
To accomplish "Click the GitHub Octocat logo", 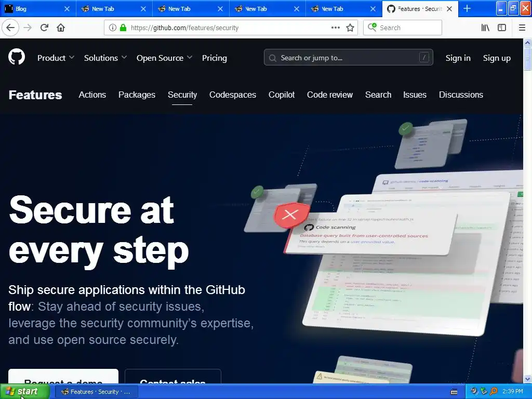I will coord(17,57).
